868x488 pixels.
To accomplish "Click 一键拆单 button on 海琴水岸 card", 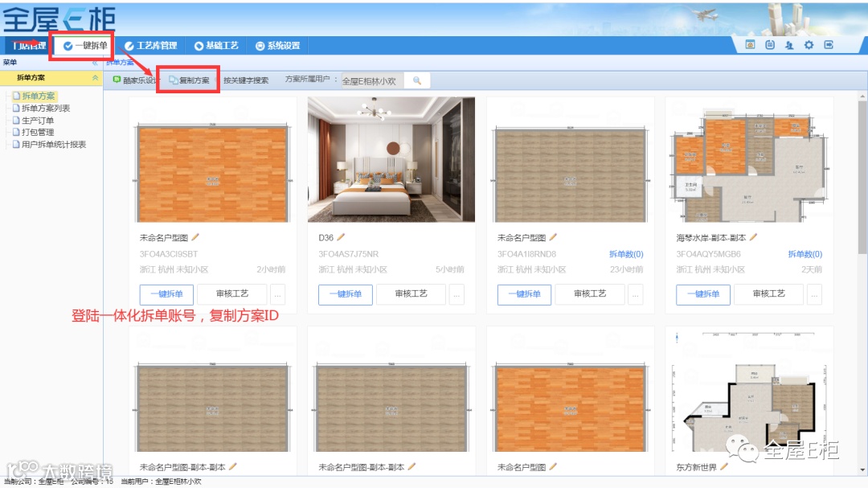I will pos(703,294).
